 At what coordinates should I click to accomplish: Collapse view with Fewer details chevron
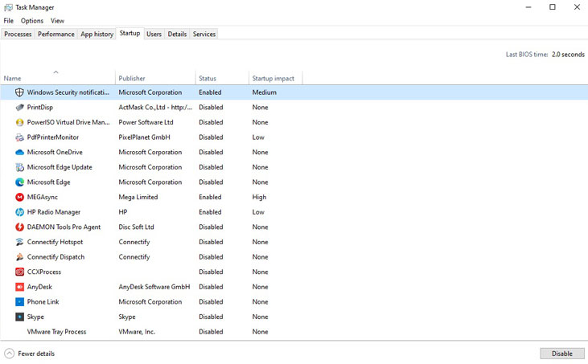click(x=10, y=354)
